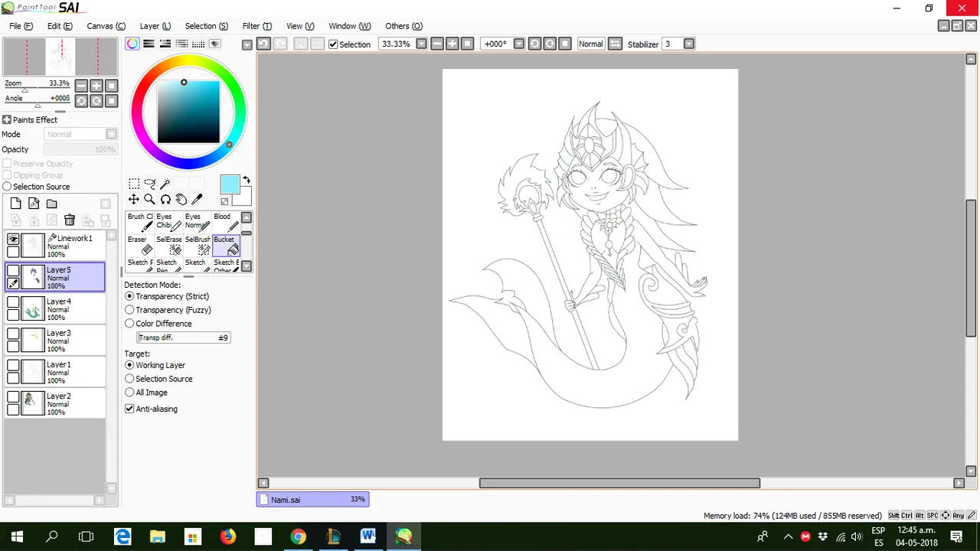Show Layer4 by clicking its eye box
This screenshot has height=551, width=980.
click(x=13, y=302)
